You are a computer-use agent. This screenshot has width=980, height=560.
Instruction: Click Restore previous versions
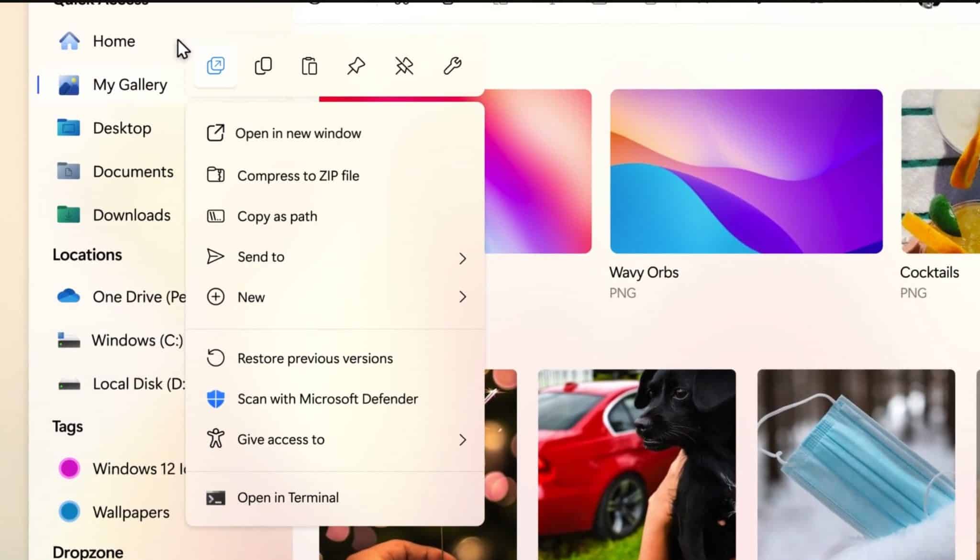coord(315,358)
